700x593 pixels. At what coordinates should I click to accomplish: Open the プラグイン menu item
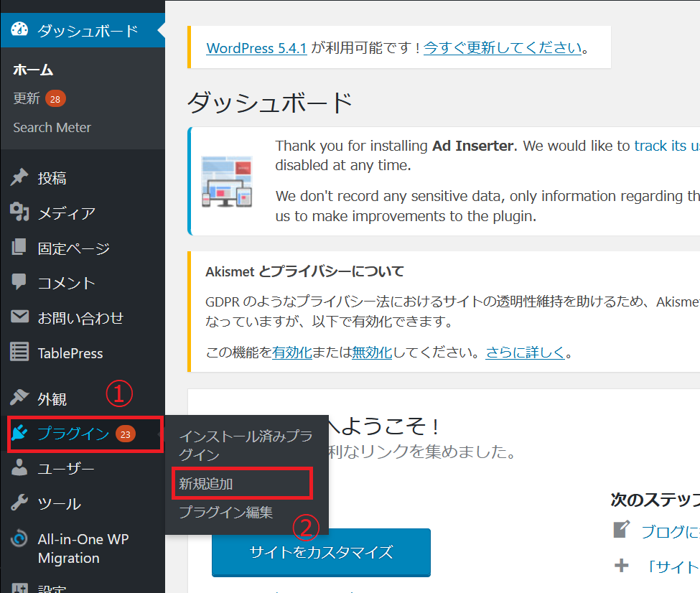pyautogui.click(x=73, y=434)
